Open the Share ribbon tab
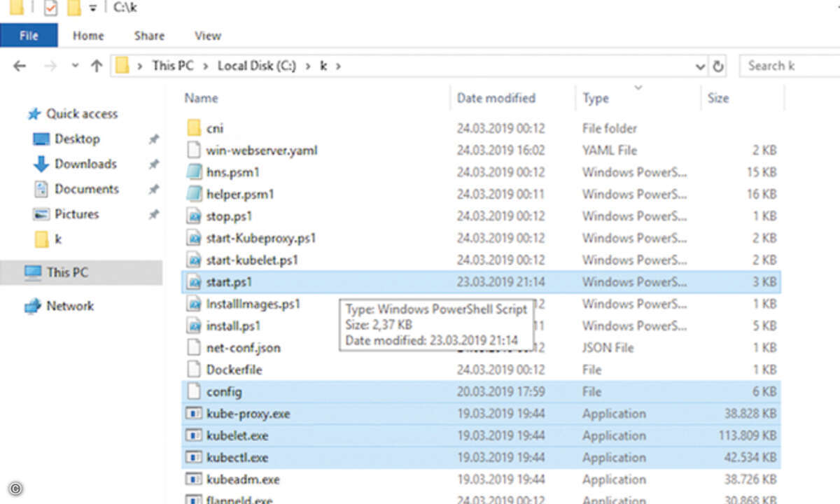 tap(149, 36)
